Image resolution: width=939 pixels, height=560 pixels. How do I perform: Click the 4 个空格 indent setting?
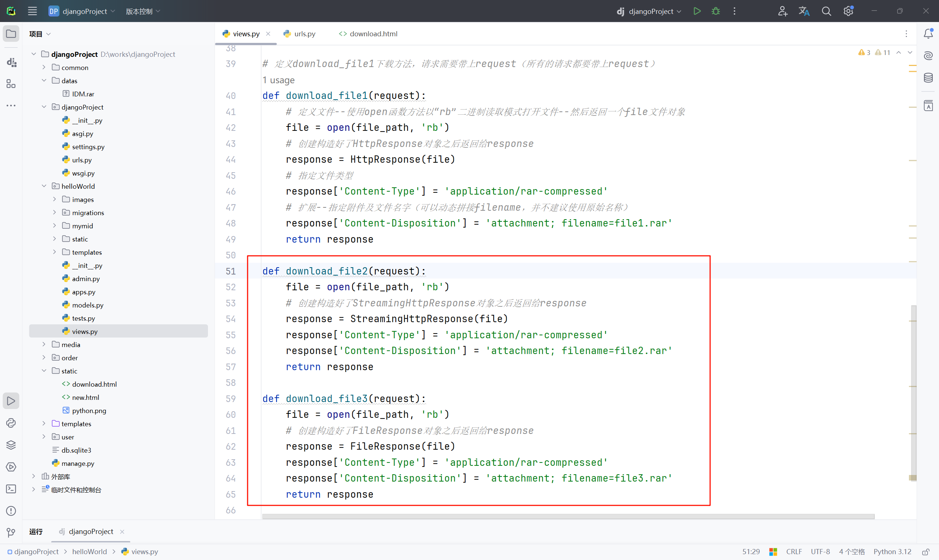852,552
